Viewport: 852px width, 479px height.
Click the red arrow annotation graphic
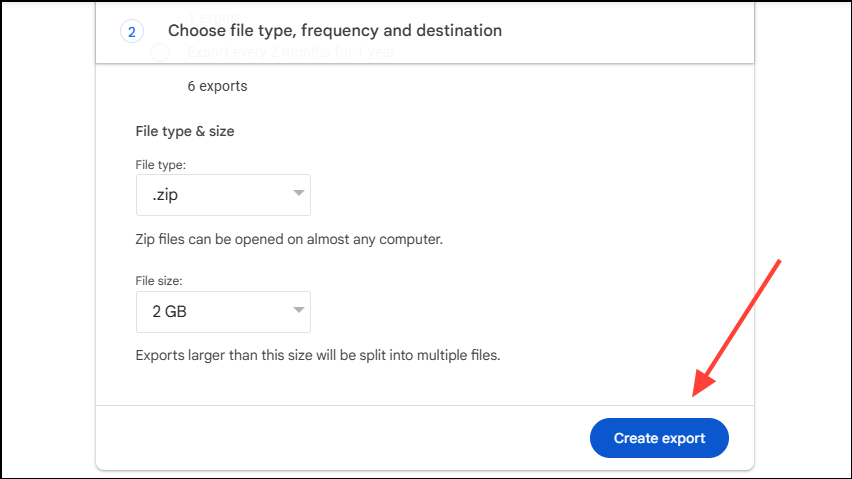pos(736,326)
